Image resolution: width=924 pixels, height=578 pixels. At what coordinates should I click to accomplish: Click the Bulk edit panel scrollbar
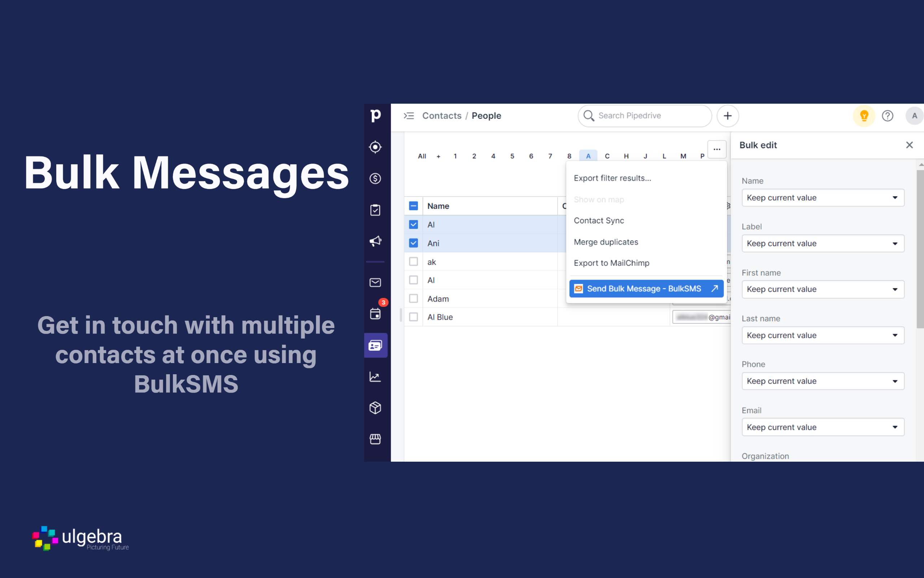point(919,249)
